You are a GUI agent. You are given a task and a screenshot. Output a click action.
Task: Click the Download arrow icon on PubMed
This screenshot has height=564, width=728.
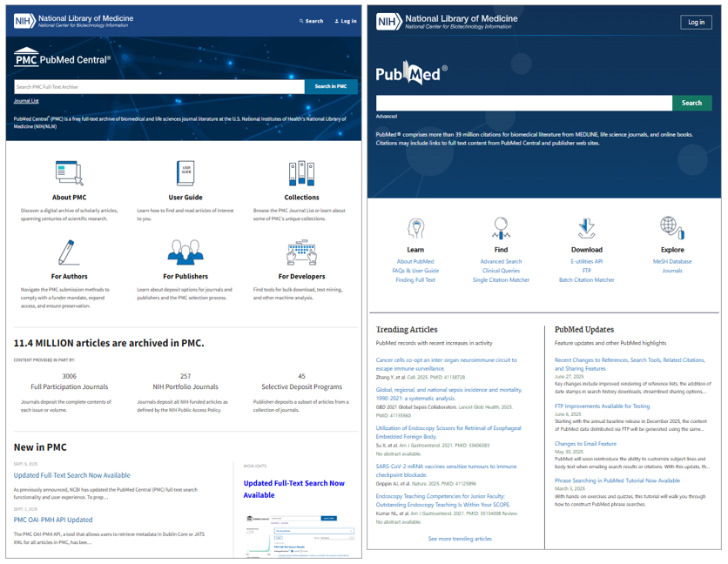click(x=586, y=228)
